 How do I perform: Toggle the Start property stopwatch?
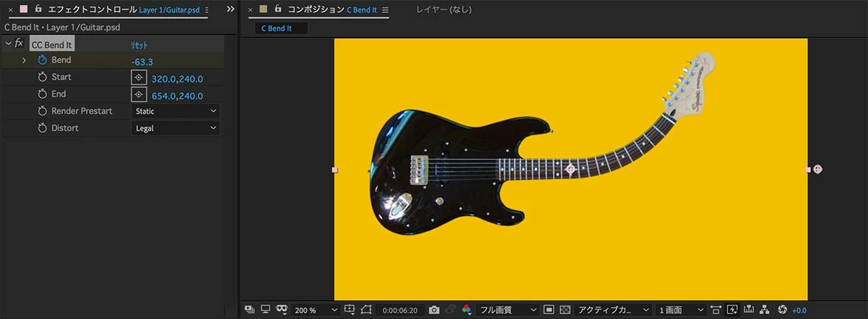click(43, 77)
